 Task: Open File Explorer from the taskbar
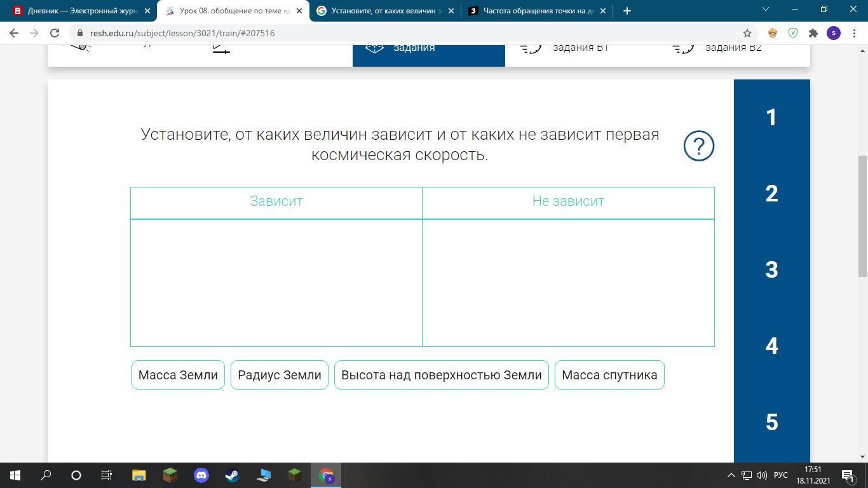139,475
